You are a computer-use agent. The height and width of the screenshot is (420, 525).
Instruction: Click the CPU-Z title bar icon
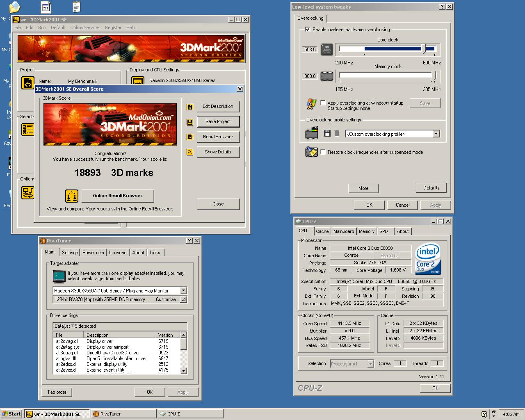pyautogui.click(x=298, y=221)
